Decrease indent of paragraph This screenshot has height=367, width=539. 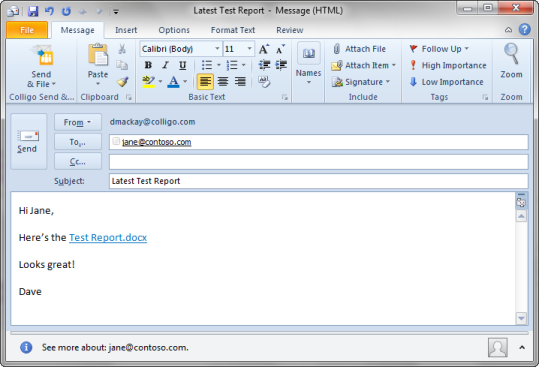click(x=264, y=65)
